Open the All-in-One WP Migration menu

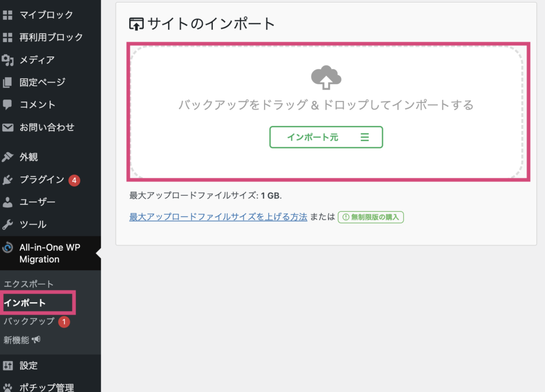[x=51, y=254]
